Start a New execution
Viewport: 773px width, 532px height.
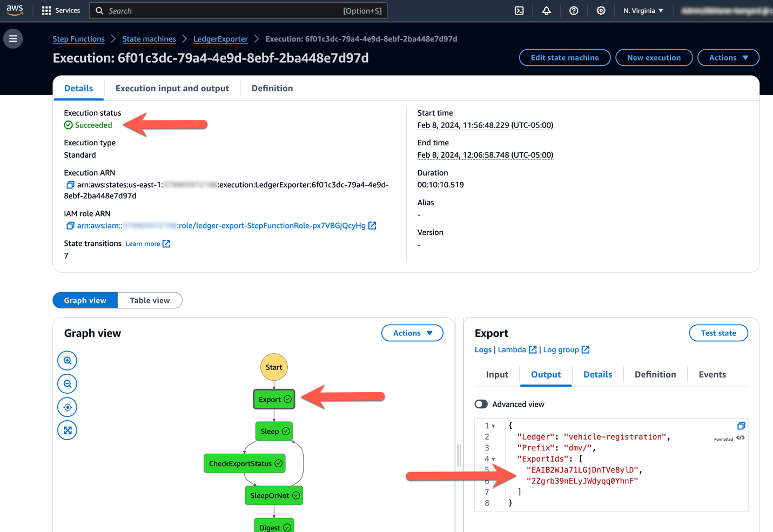[654, 58]
